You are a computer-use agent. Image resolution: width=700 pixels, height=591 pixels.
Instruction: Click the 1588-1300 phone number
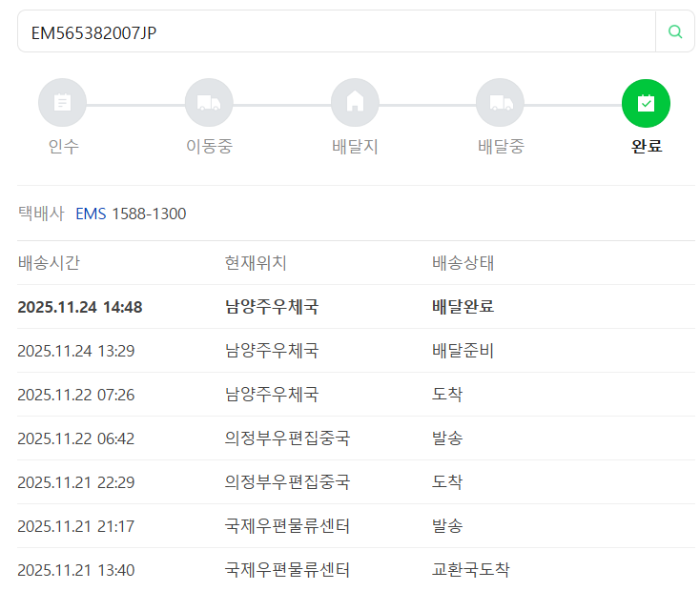[x=149, y=214]
